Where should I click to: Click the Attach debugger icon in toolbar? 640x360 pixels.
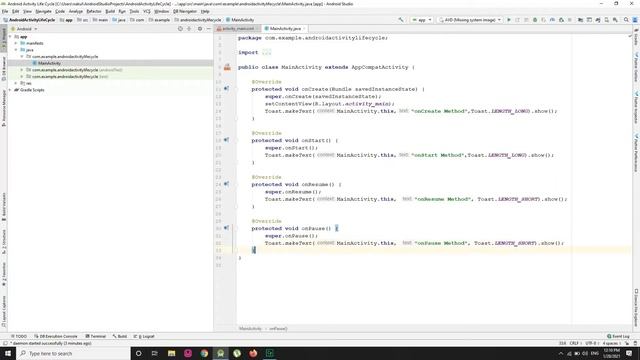pos(561,20)
